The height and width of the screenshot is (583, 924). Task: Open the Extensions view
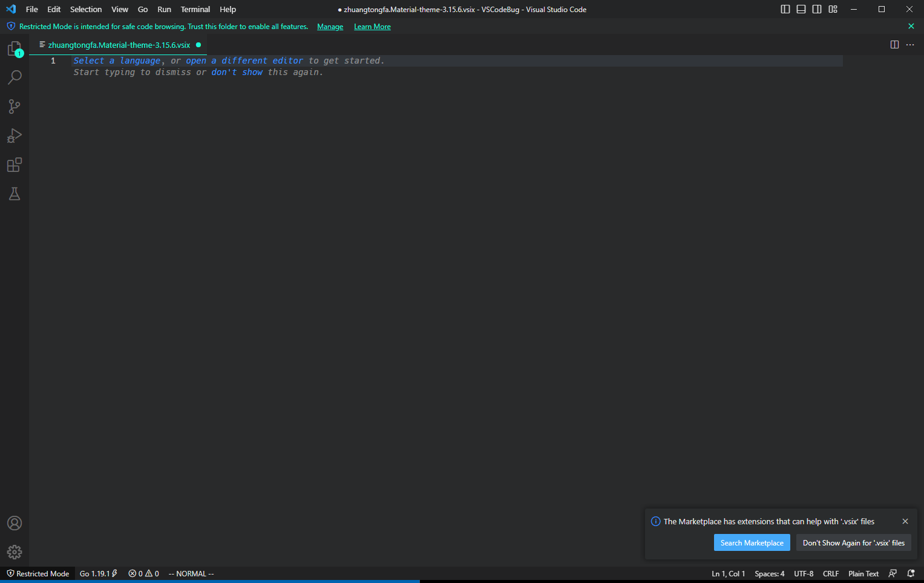14,165
